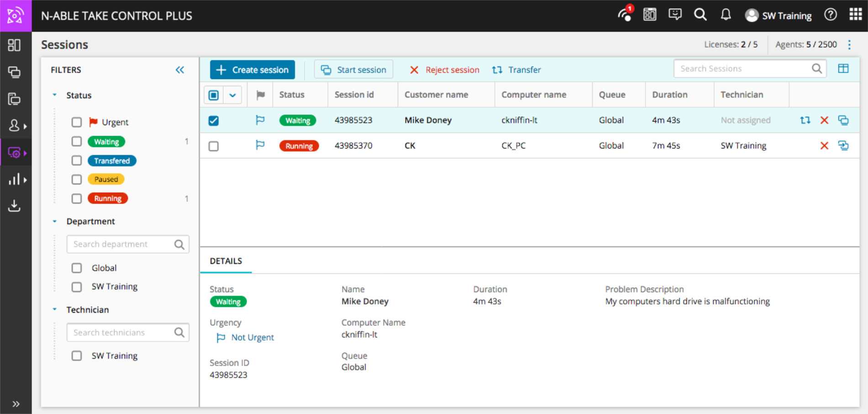Collapse the Filters panel
The height and width of the screenshot is (414, 868).
tap(180, 70)
